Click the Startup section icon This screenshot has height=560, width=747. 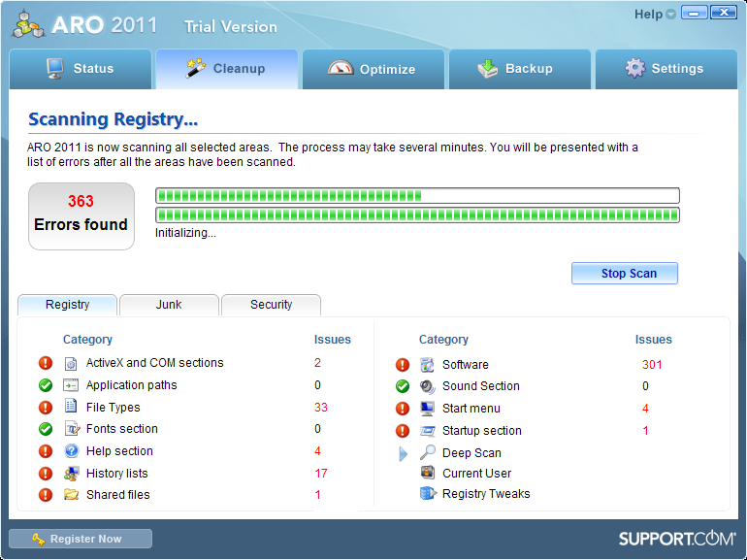click(427, 430)
